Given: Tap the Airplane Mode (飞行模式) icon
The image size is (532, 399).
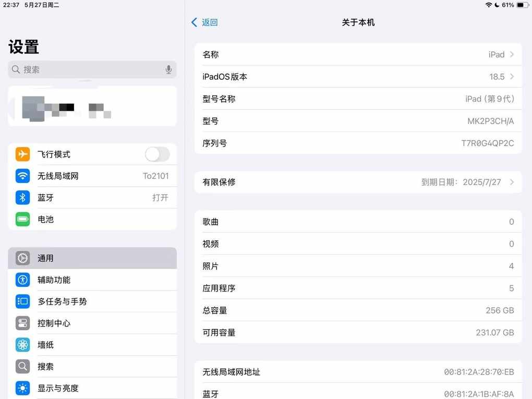Looking at the screenshot, I should click(23, 154).
